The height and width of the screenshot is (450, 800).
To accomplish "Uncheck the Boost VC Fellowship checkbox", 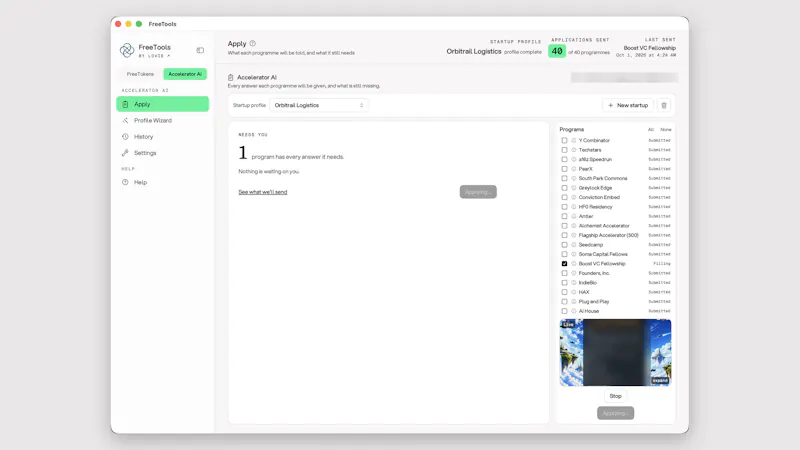I will coord(564,264).
